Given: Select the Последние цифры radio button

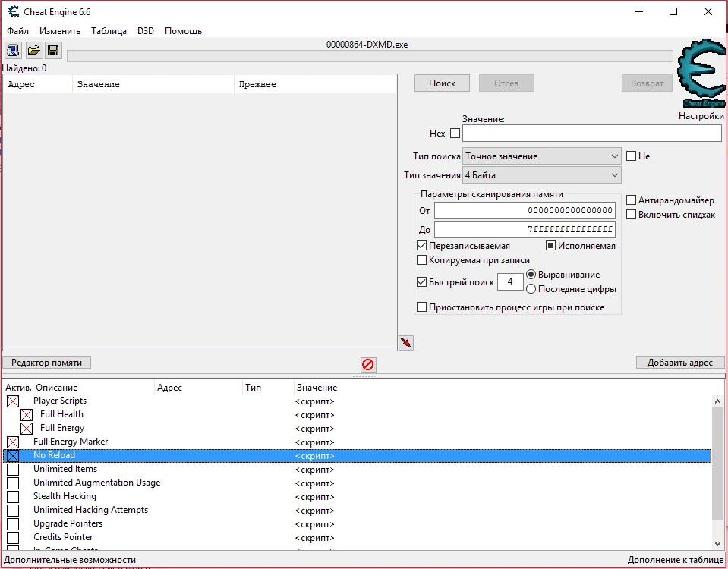Looking at the screenshot, I should (x=531, y=288).
